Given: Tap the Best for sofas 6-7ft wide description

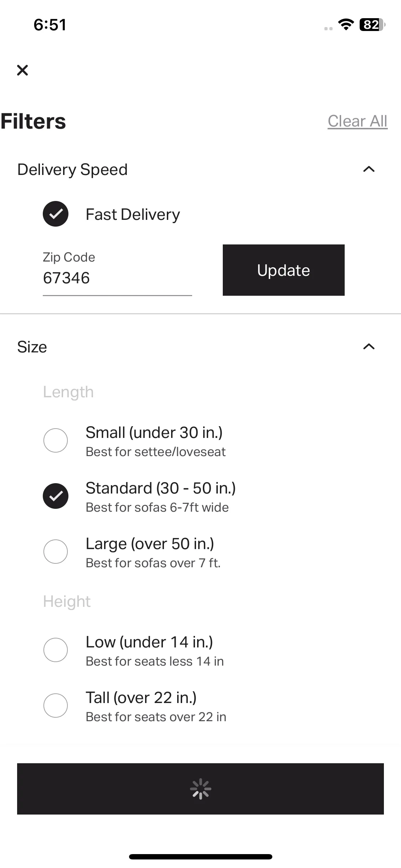Looking at the screenshot, I should coord(157,507).
